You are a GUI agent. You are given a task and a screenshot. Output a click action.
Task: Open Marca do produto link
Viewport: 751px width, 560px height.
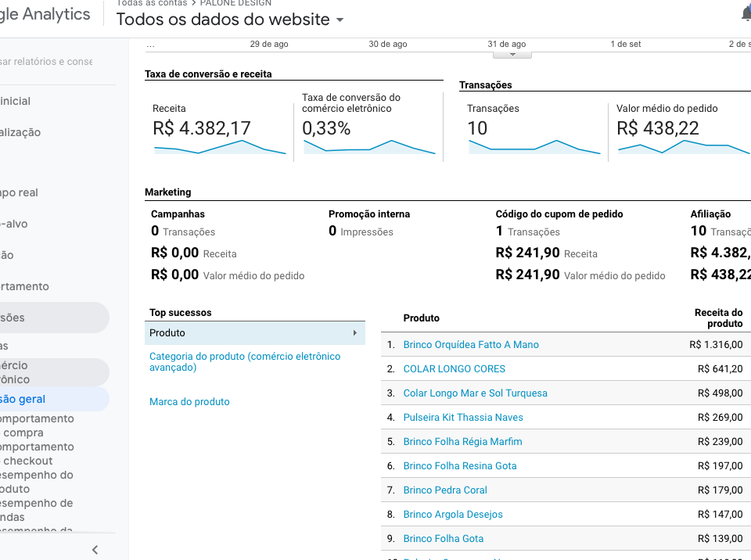(x=189, y=402)
